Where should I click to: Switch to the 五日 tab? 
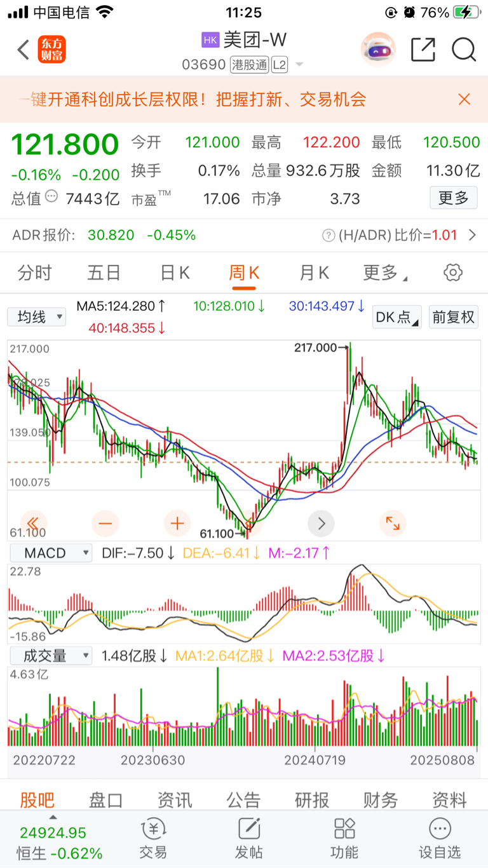coord(104,273)
